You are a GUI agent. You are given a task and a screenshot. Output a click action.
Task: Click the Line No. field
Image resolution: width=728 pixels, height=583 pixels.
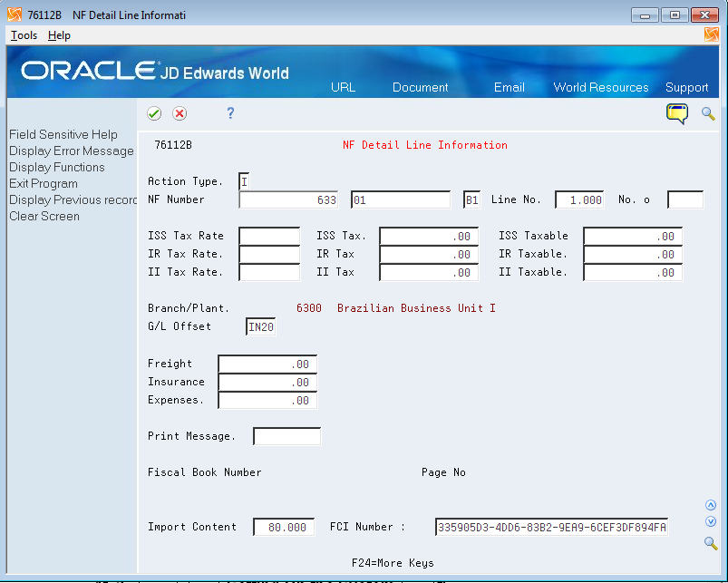pos(579,199)
